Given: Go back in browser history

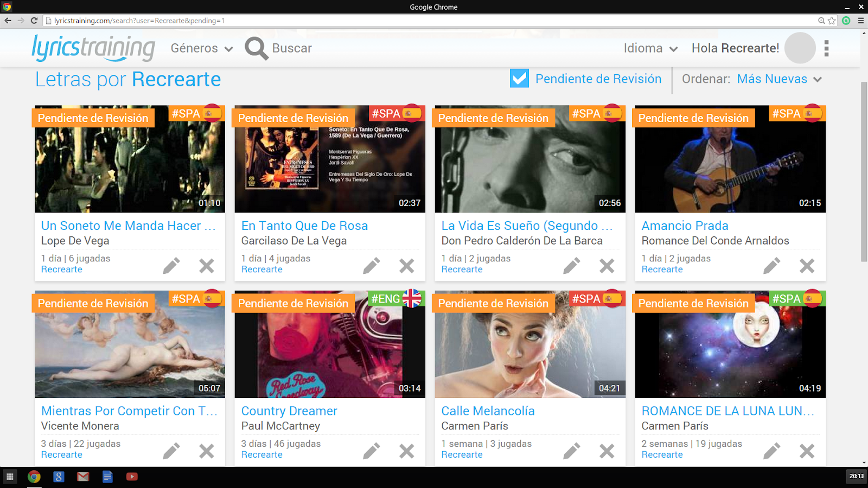Looking at the screenshot, I should pyautogui.click(x=8, y=21).
